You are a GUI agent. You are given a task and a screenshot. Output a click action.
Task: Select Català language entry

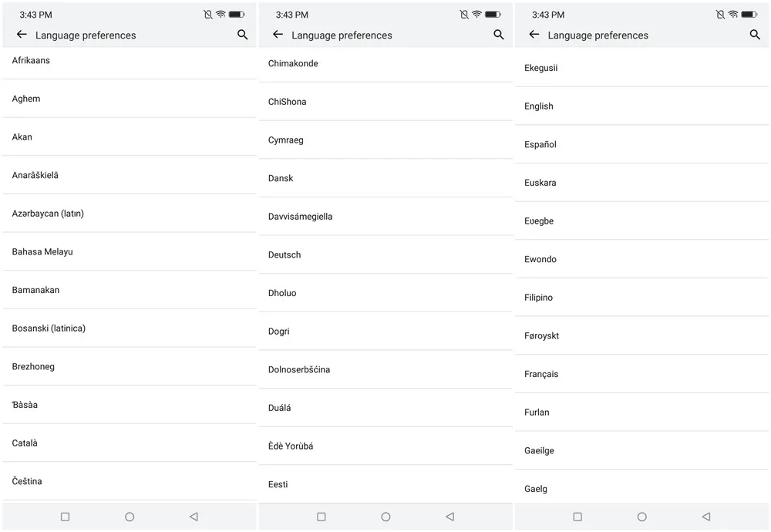25,443
